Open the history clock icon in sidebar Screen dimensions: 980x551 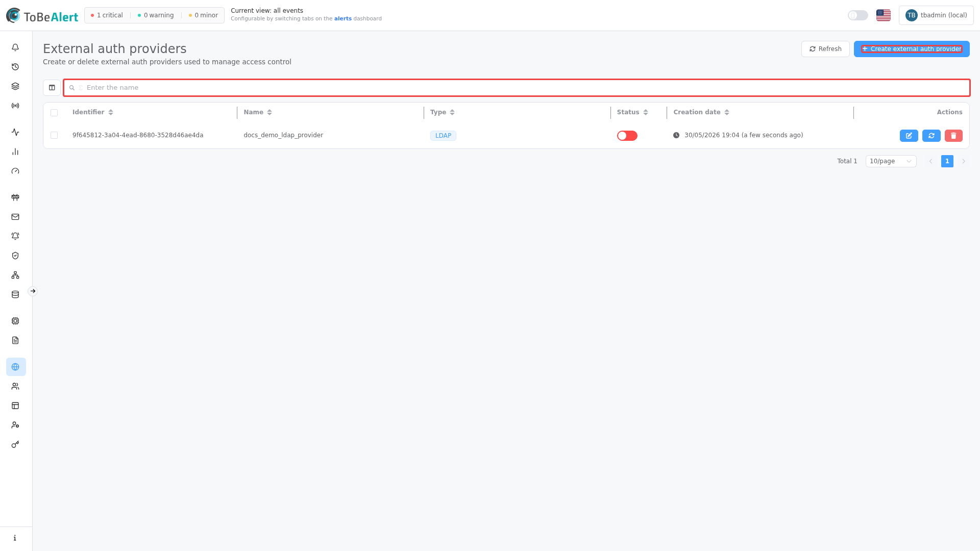pyautogui.click(x=15, y=67)
